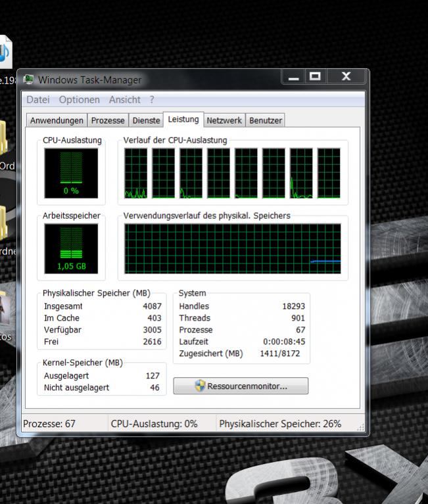
Task: Switch to the Dienste tab
Action: [146, 120]
